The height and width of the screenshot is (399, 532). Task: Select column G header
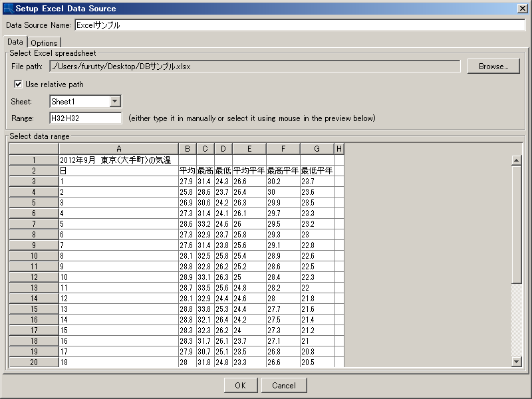317,148
